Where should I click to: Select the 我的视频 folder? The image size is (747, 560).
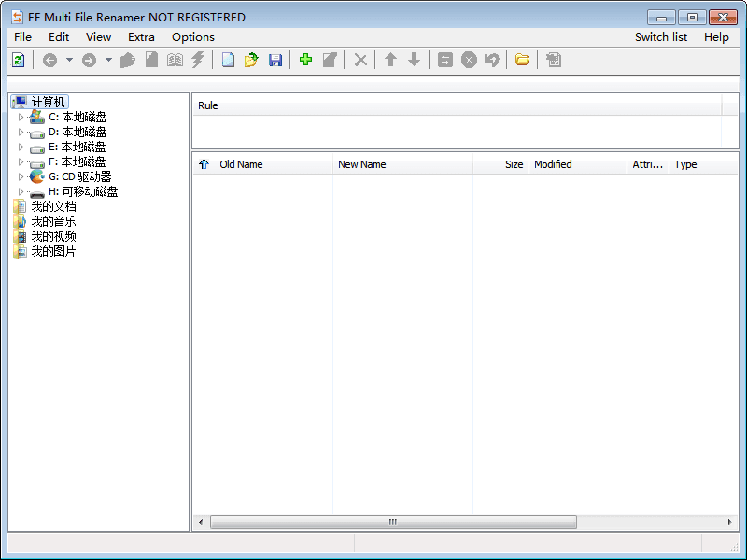(53, 236)
